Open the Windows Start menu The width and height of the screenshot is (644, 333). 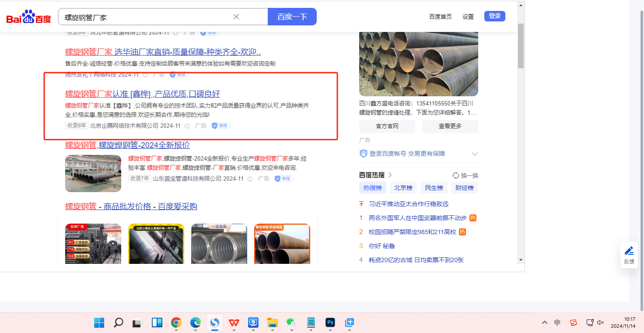99,323
